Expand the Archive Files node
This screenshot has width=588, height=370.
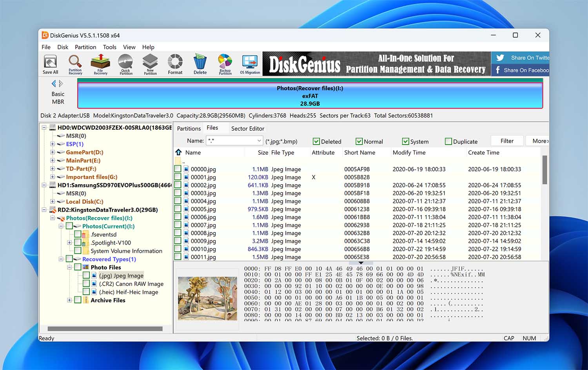[69, 300]
